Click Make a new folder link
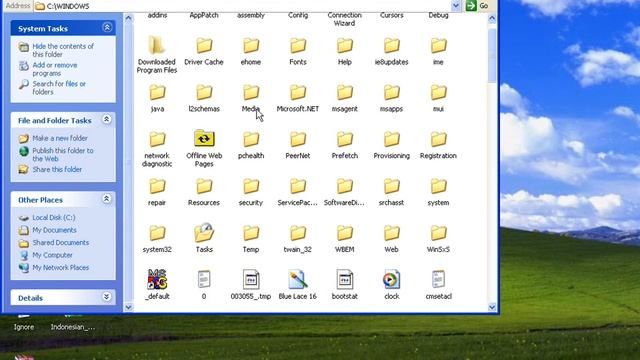This screenshot has height=360, width=640. (x=60, y=138)
